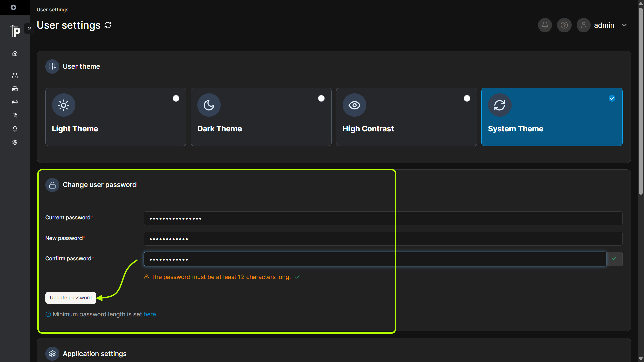Open the document logs icon in sidebar
The image size is (644, 362).
pyautogui.click(x=15, y=116)
